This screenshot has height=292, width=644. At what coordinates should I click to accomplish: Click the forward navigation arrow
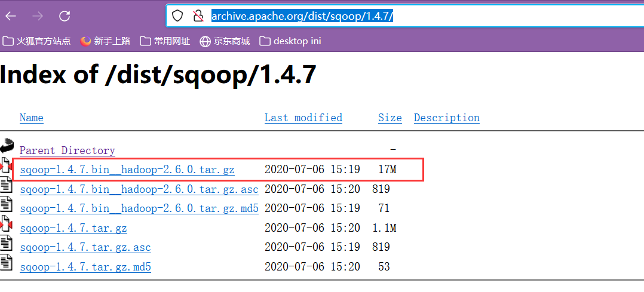point(38,16)
